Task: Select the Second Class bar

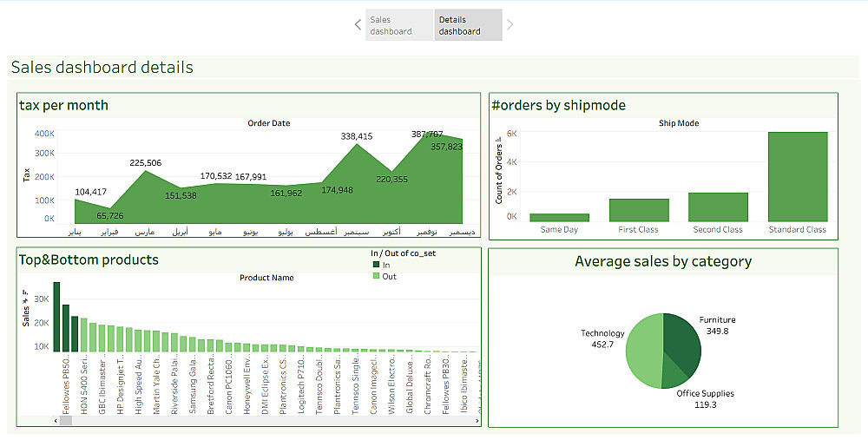Action: (x=718, y=207)
